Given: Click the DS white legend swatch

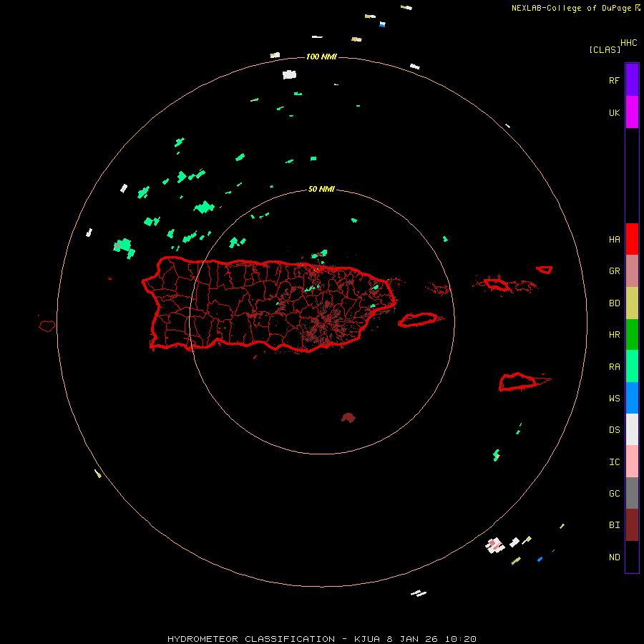Looking at the screenshot, I should click(x=632, y=429).
